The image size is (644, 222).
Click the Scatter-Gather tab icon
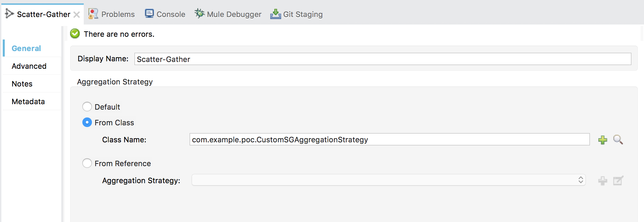coord(9,14)
